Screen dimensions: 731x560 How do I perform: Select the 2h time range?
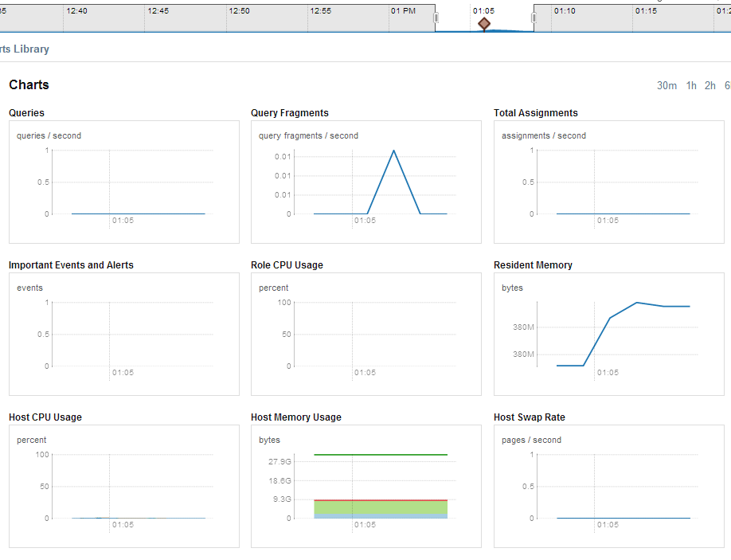(709, 86)
